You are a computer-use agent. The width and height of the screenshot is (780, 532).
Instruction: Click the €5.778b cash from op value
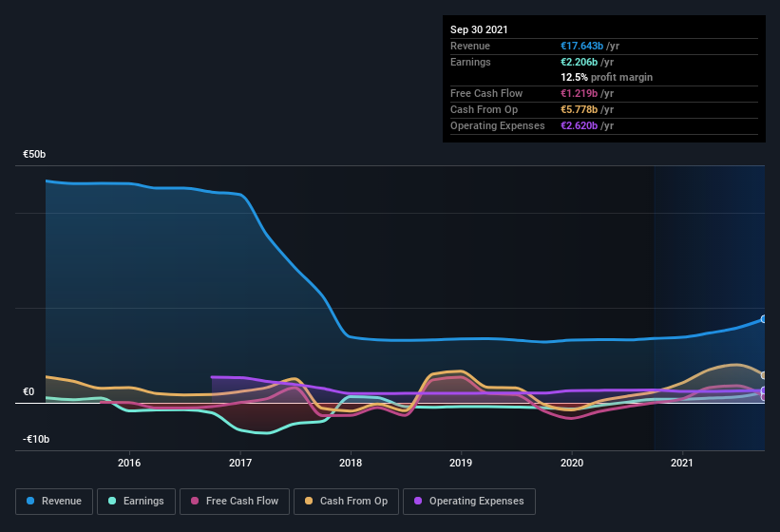(579, 109)
